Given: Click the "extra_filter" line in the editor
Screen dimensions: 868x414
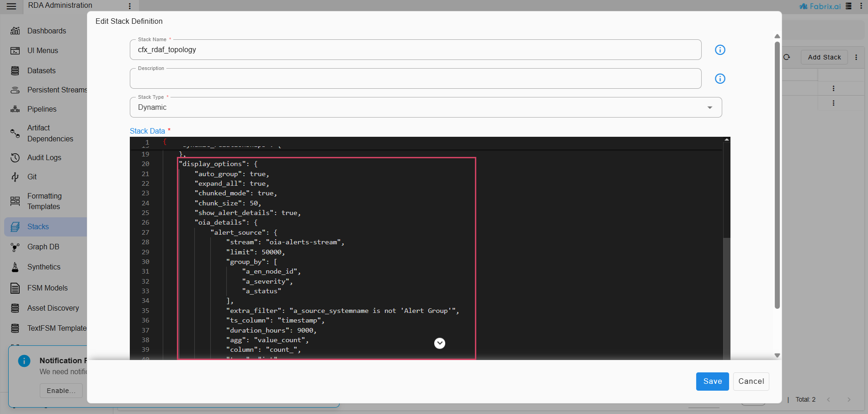Looking at the screenshot, I should (342, 311).
